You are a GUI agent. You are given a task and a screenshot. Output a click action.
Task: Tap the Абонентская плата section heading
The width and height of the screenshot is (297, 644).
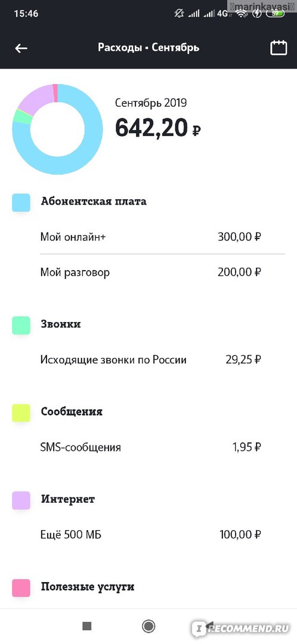94,202
